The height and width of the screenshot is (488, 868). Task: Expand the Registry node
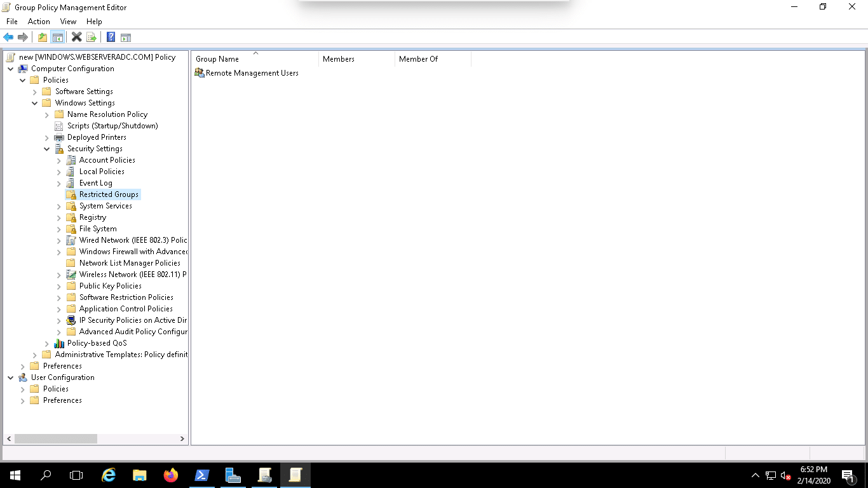coord(59,217)
